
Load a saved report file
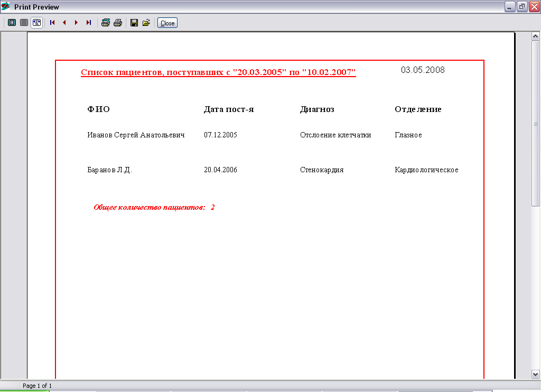pyautogui.click(x=146, y=23)
